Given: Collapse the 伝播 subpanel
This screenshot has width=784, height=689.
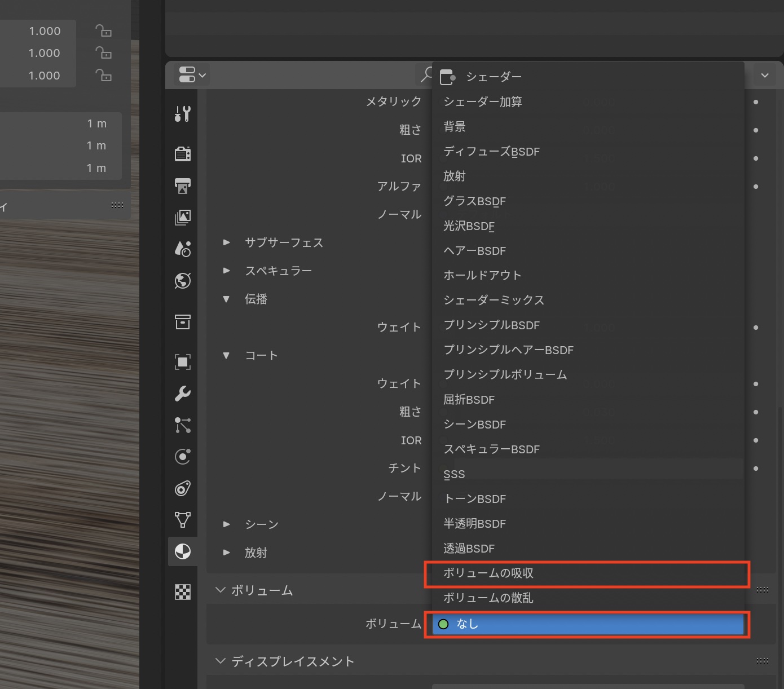Looking at the screenshot, I should click(x=227, y=299).
